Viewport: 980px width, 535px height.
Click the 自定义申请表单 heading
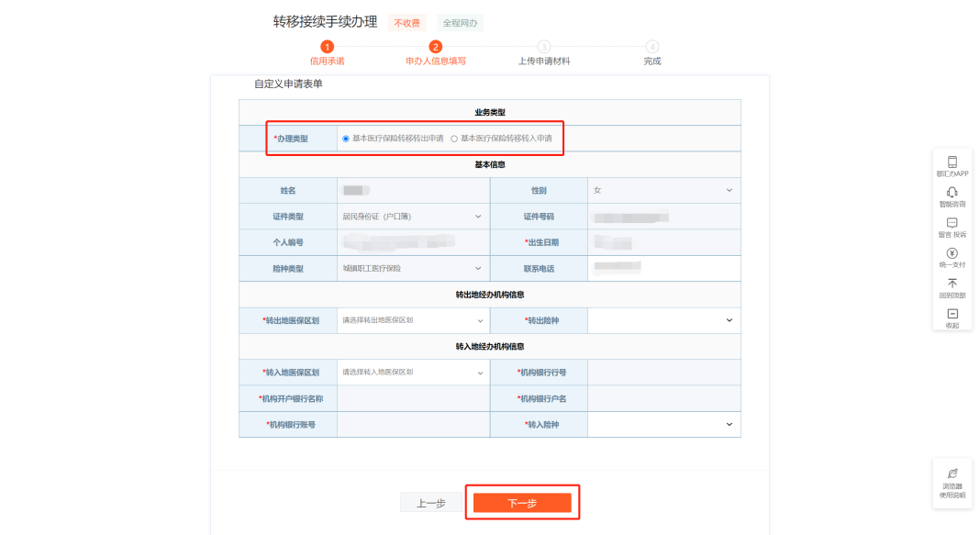288,84
